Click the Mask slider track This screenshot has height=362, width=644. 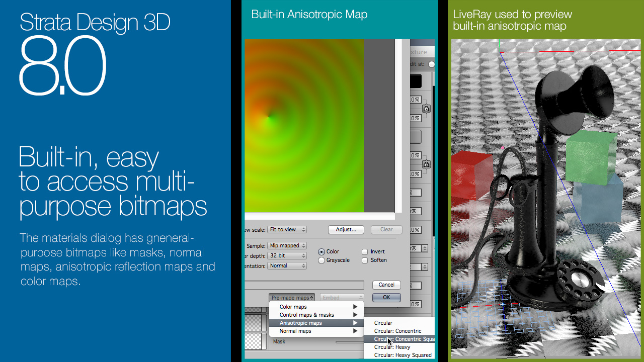tap(349, 342)
